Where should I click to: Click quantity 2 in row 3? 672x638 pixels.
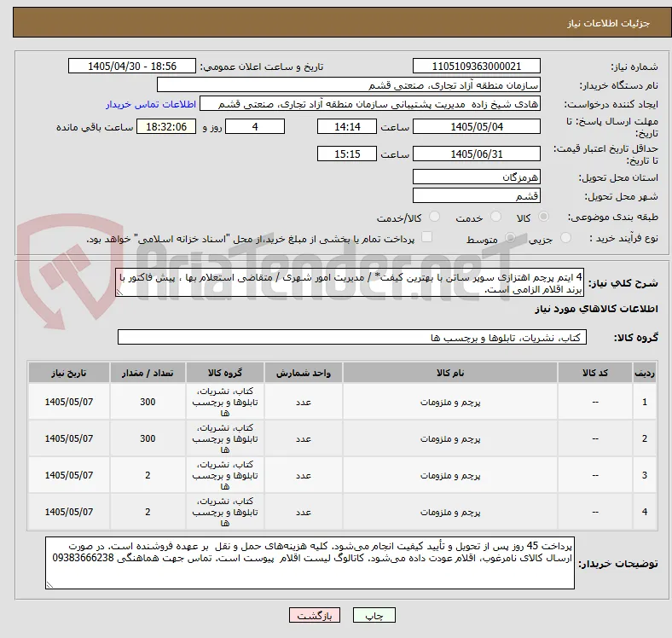coord(148,475)
